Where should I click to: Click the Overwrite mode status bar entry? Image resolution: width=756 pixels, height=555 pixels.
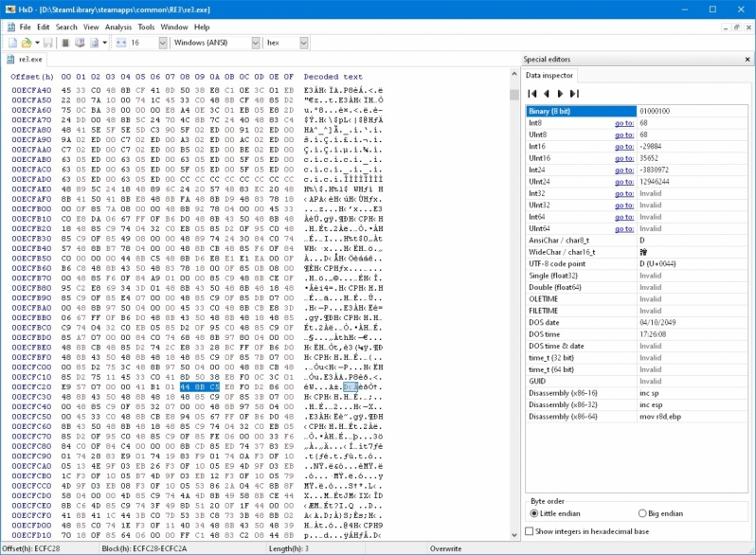[x=445, y=548]
